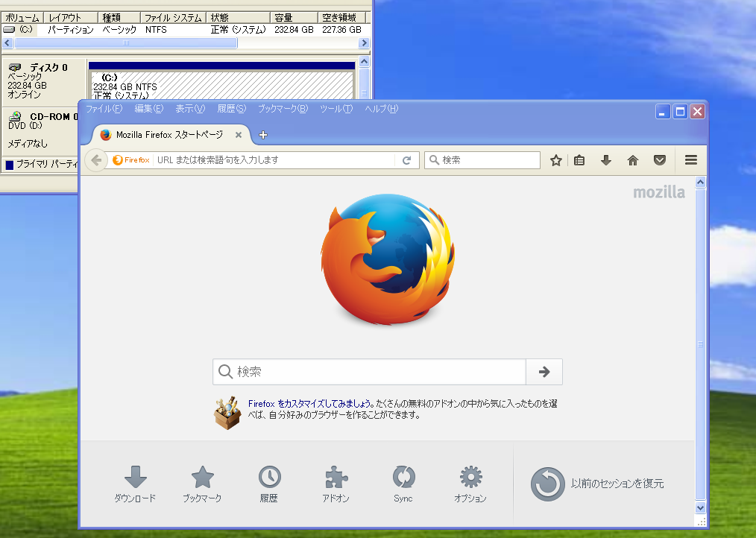The width and height of the screenshot is (756, 538).
Task: Click the 227.36 GB free space cell
Action: coord(341,29)
